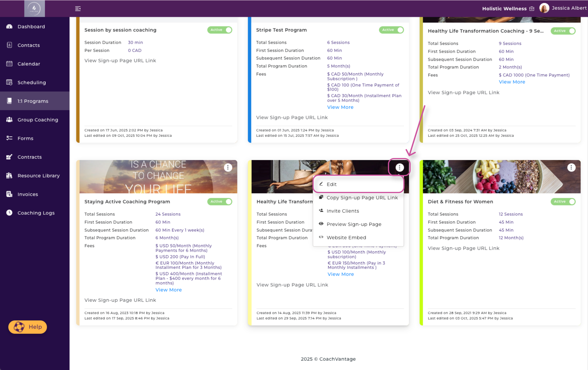Click the hamburger menu collapse icon
Screen dimensions: 588x370
tap(78, 8)
